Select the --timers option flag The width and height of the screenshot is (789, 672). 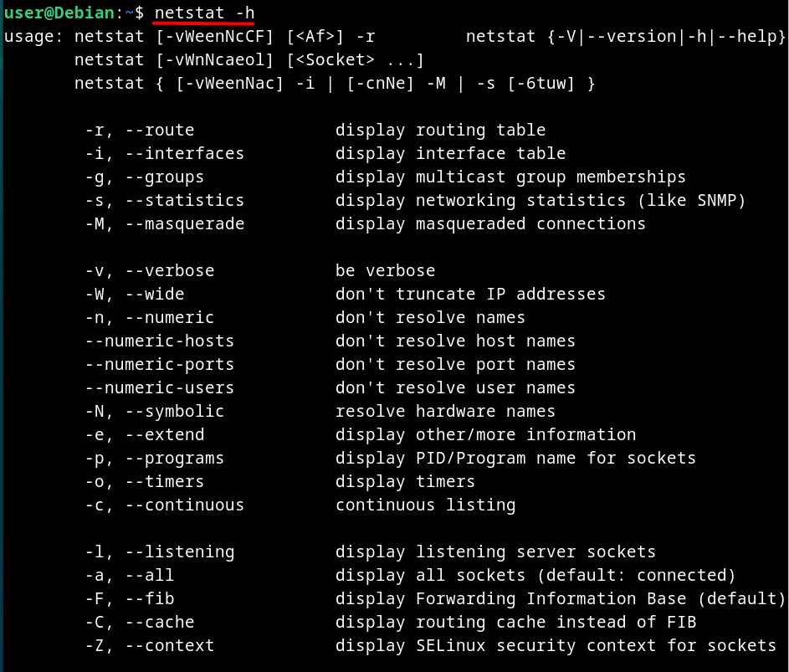click(165, 482)
